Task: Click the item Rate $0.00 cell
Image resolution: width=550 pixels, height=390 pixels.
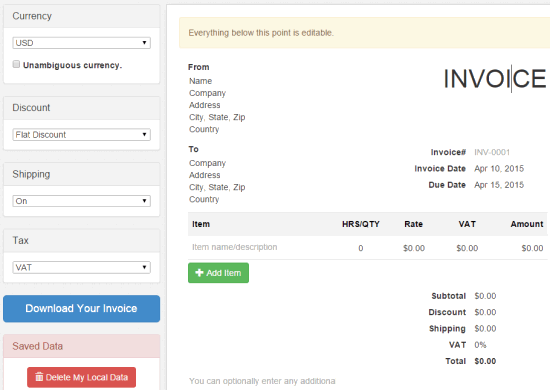Action: [x=414, y=248]
